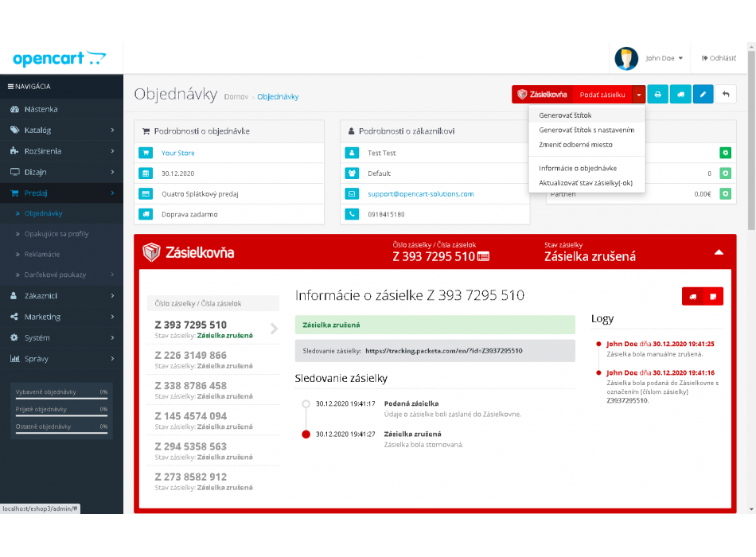Click the support@opencart-solutions.com email link
756x557 pixels.
pos(420,194)
